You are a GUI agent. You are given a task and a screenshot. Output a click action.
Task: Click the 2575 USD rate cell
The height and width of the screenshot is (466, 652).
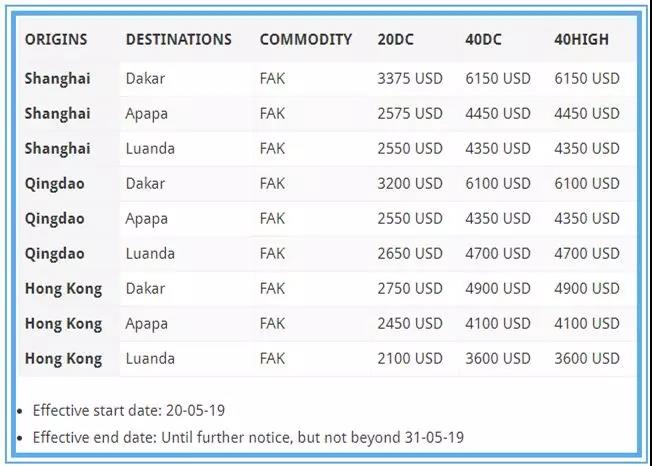410,113
